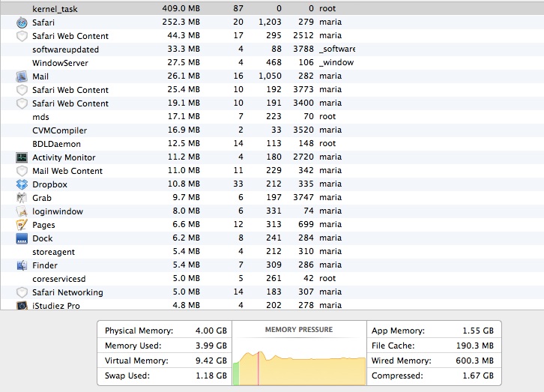Click the Safari Networking process name
The height and width of the screenshot is (392, 544).
click(x=67, y=292)
